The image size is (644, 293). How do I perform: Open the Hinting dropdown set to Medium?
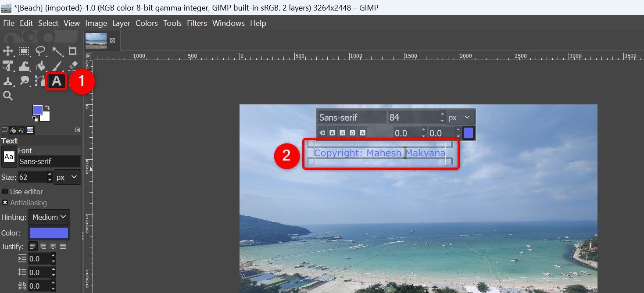pyautogui.click(x=48, y=217)
